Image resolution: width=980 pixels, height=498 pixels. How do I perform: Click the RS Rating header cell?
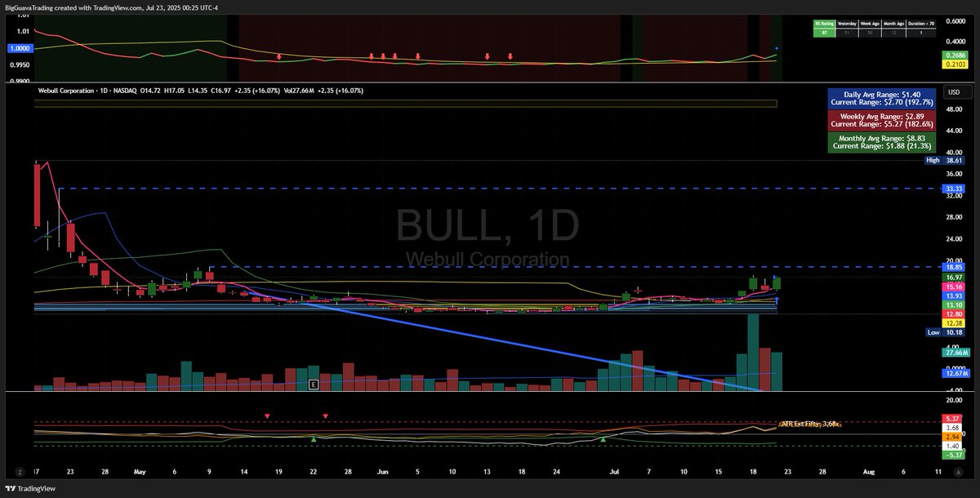click(x=823, y=24)
